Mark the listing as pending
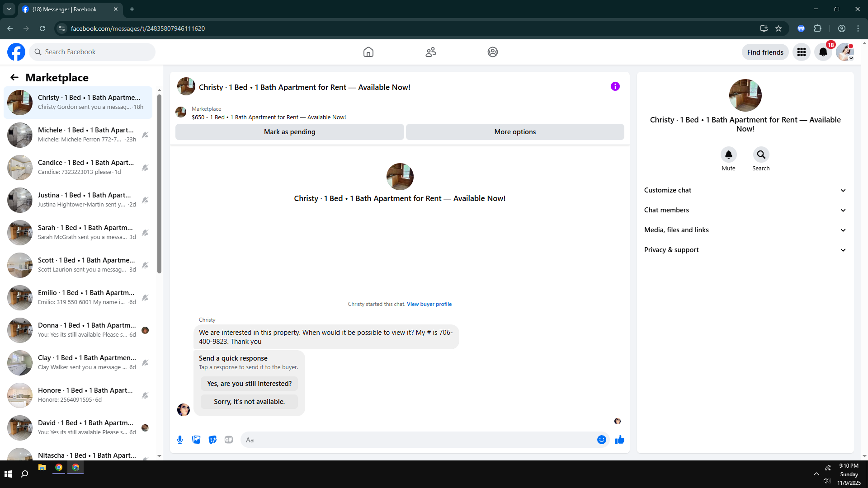Image resolution: width=868 pixels, height=488 pixels. [x=290, y=132]
